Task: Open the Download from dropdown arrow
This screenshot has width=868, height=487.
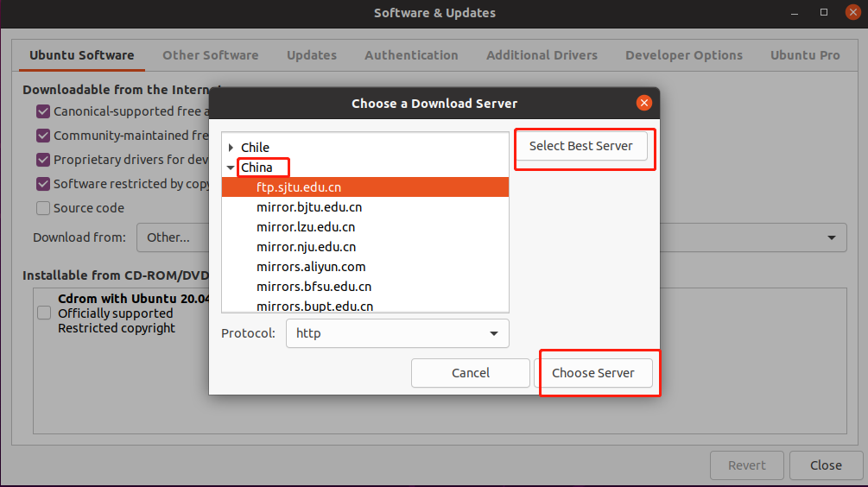Action: [832, 237]
